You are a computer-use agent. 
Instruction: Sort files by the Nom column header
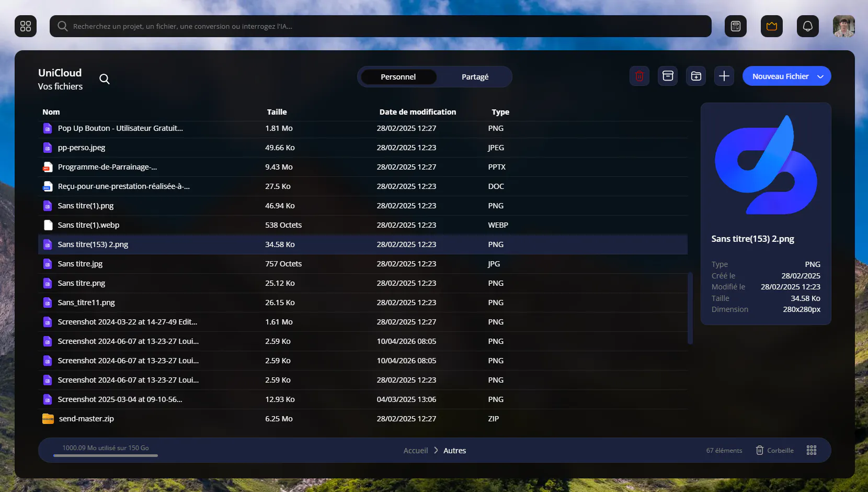pos(51,112)
